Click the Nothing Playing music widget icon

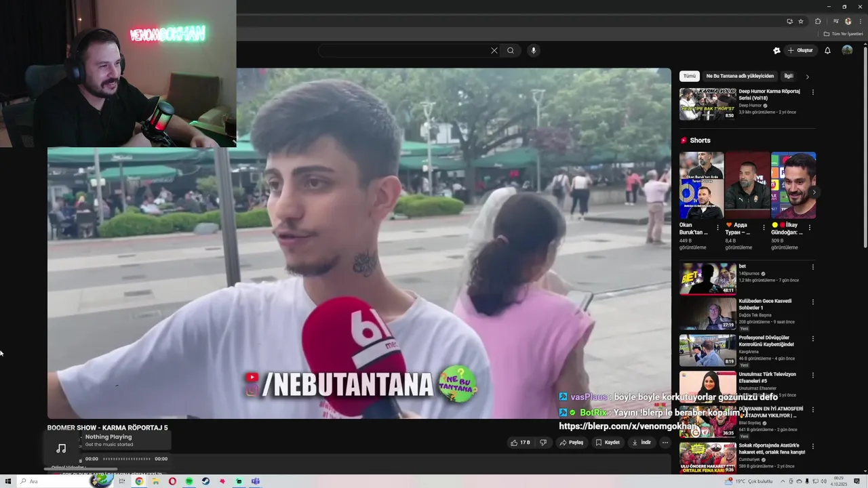pos(61,448)
